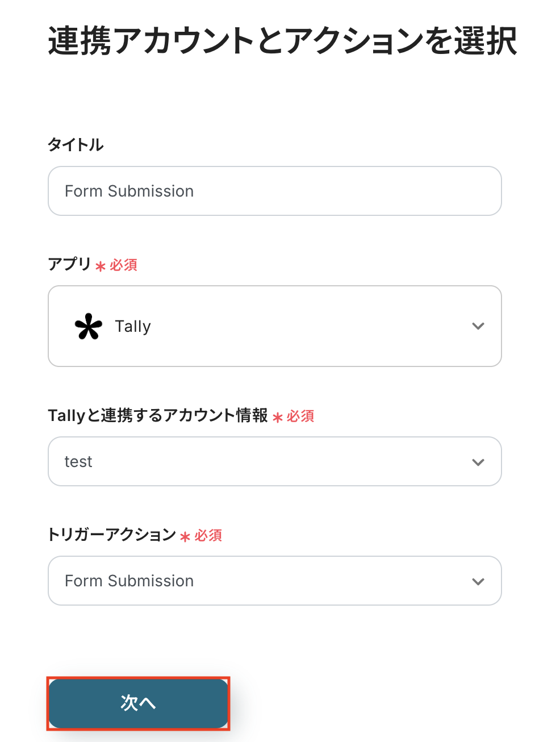This screenshot has width=560, height=742.
Task: Click the アプリ field label
Action: coord(69,264)
